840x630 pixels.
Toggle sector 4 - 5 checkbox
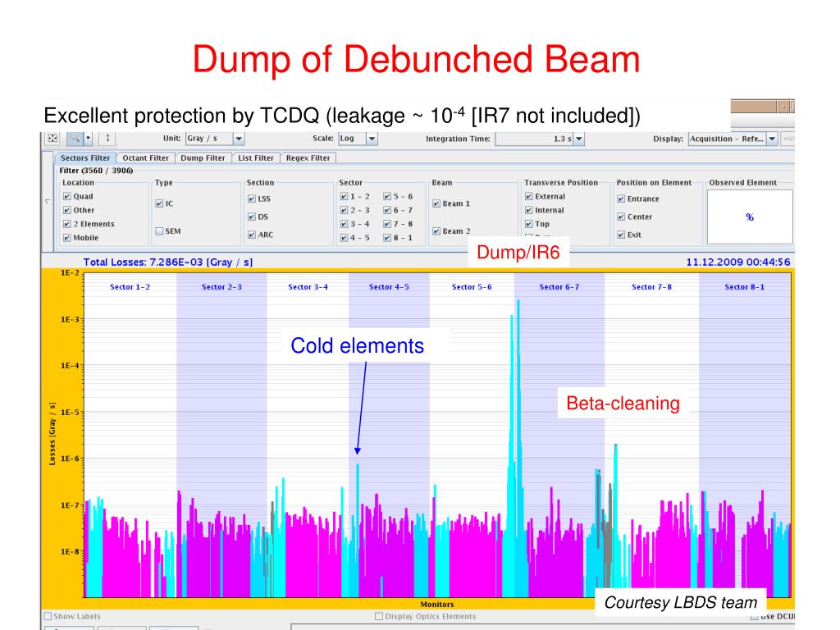pos(344,238)
